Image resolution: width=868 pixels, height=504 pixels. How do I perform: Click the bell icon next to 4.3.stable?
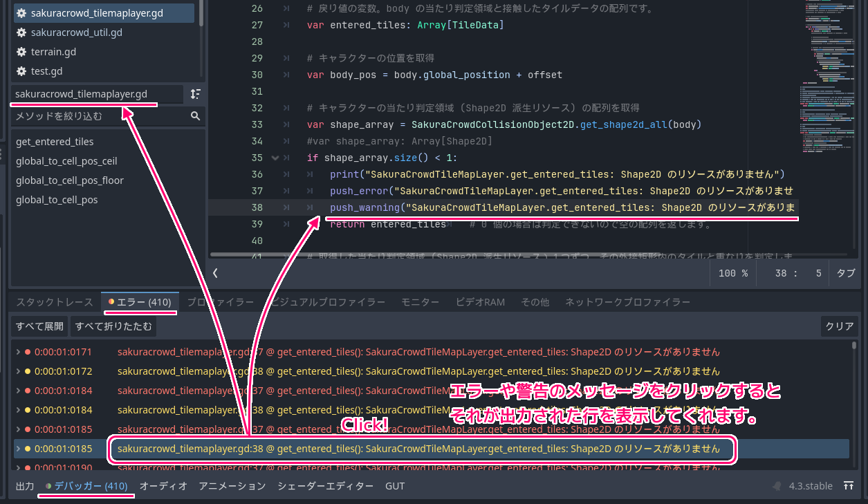pos(777,486)
